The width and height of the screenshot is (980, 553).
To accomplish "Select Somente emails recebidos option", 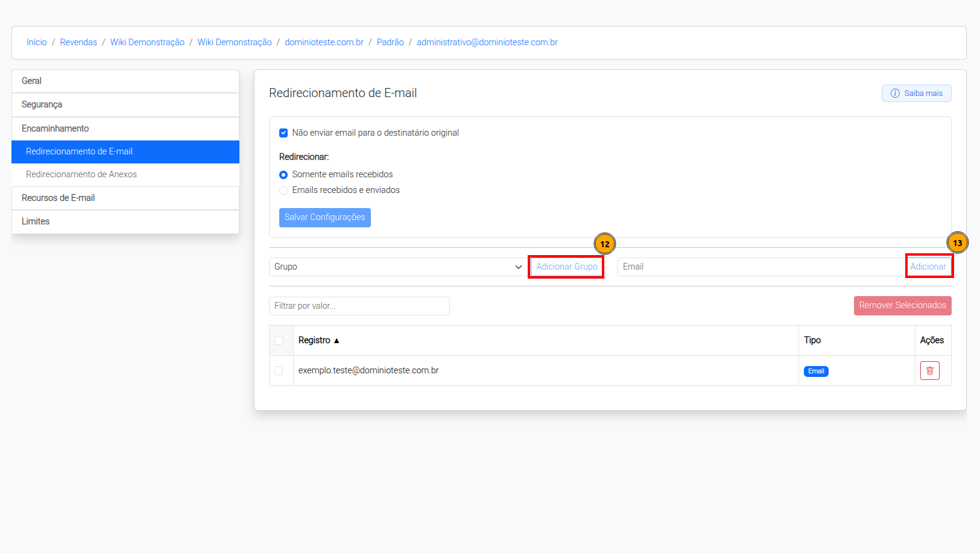I will (283, 175).
